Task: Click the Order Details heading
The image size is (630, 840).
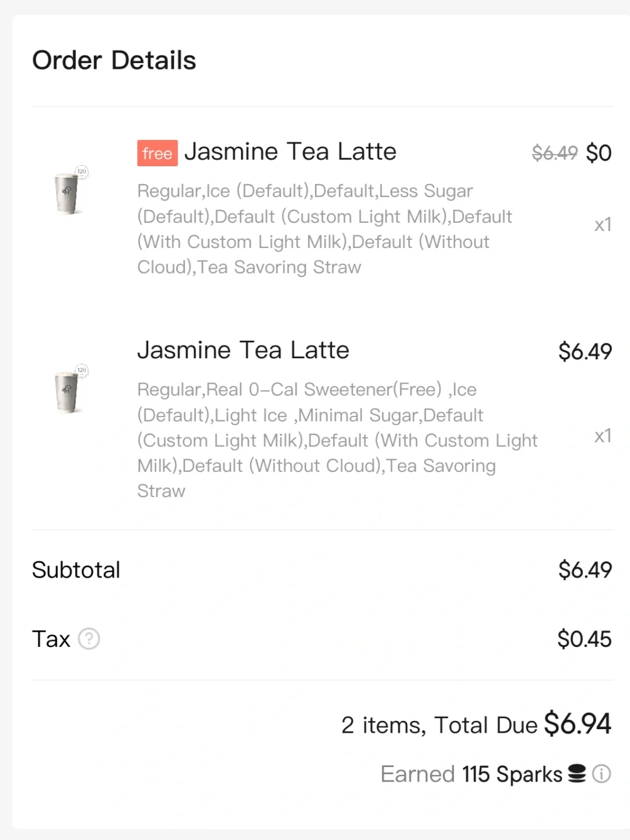Action: point(114,60)
